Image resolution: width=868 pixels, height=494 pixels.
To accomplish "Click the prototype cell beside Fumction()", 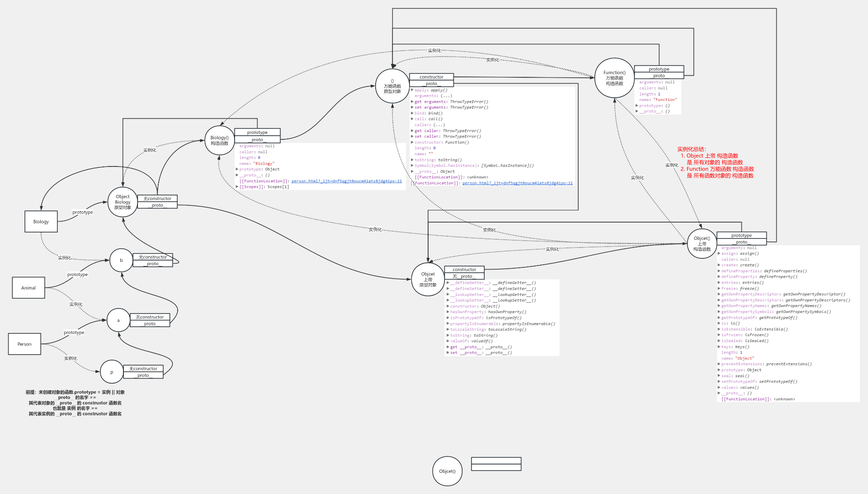I will coord(659,69).
